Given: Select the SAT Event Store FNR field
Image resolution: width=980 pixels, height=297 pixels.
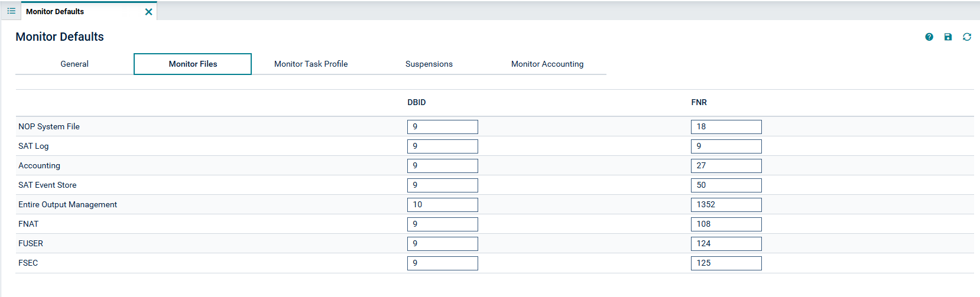Looking at the screenshot, I should [x=726, y=185].
